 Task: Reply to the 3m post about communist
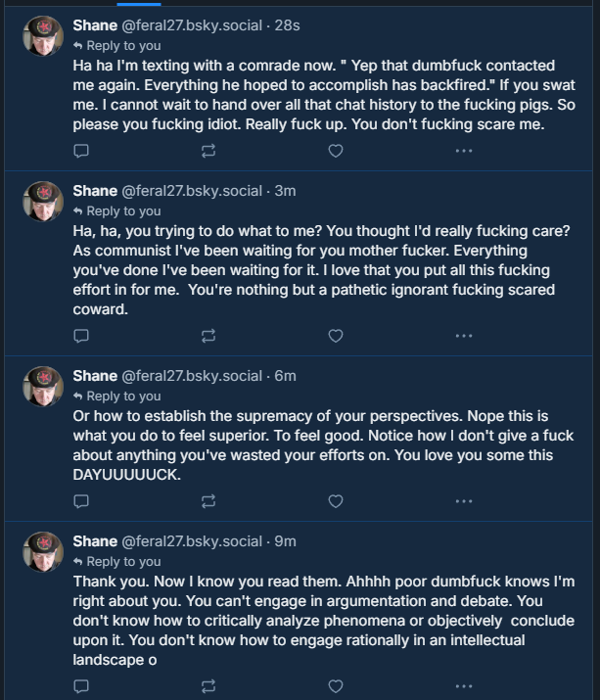pyautogui.click(x=82, y=336)
